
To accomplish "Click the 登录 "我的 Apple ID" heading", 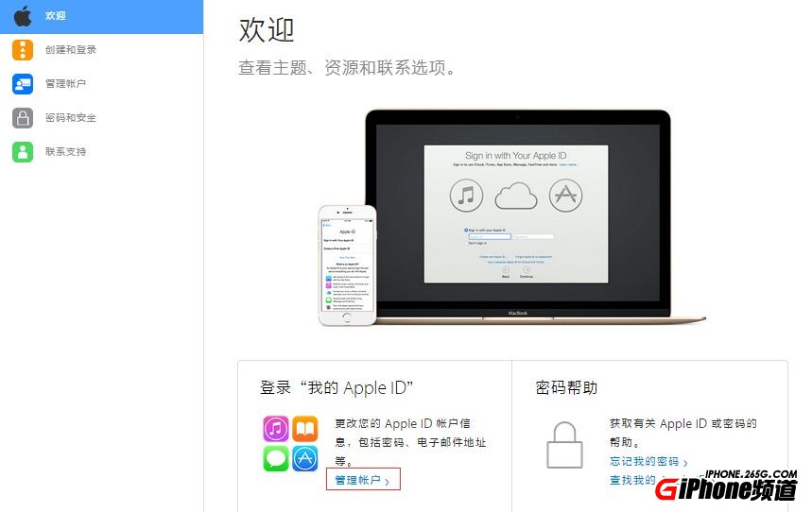I will (x=337, y=387).
